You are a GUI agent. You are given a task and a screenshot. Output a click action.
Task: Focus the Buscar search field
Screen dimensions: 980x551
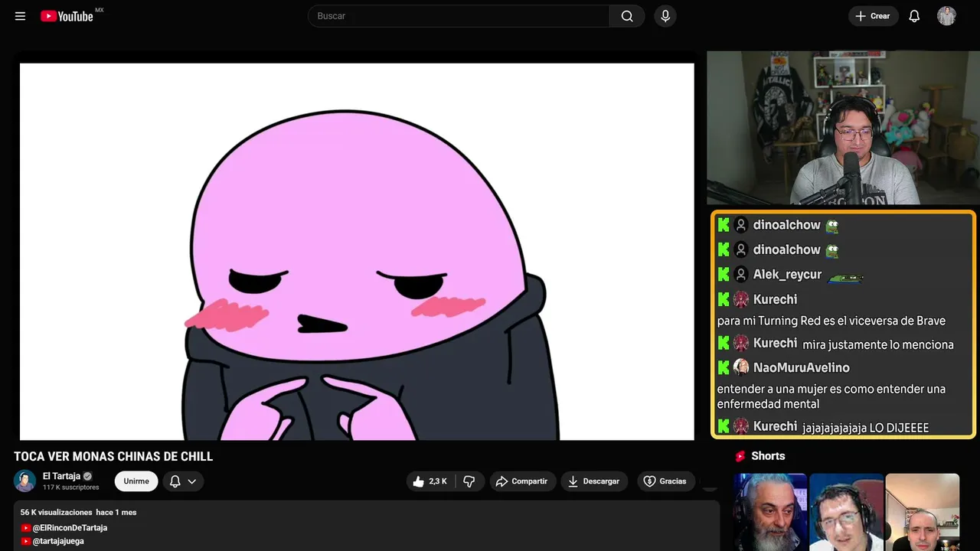[459, 16]
